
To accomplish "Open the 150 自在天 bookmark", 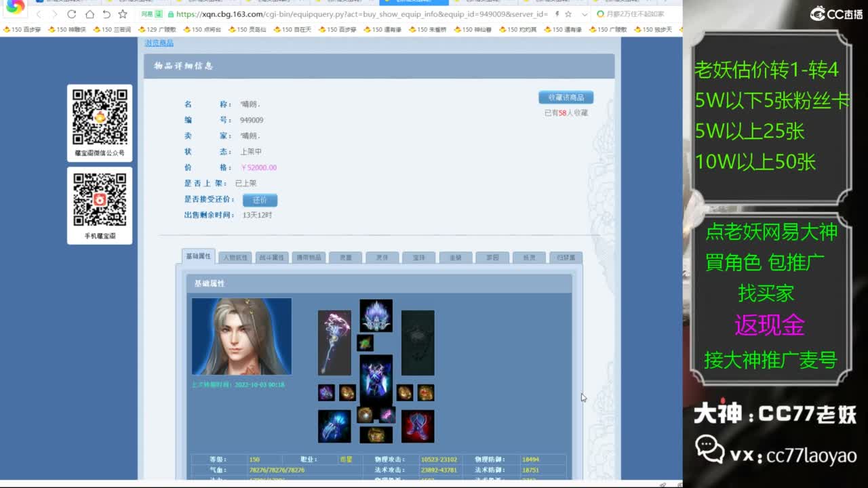I will point(292,29).
